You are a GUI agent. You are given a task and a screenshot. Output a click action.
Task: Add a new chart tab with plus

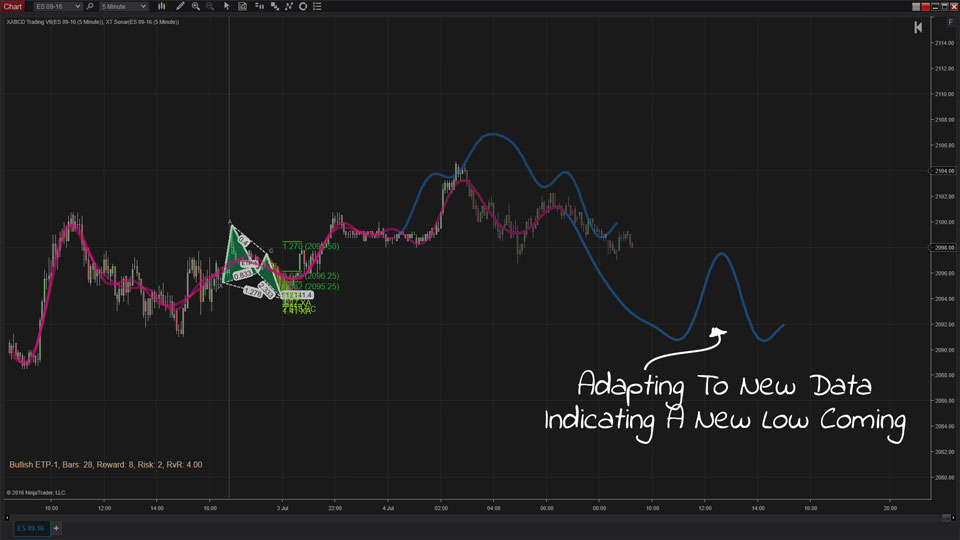(56, 528)
